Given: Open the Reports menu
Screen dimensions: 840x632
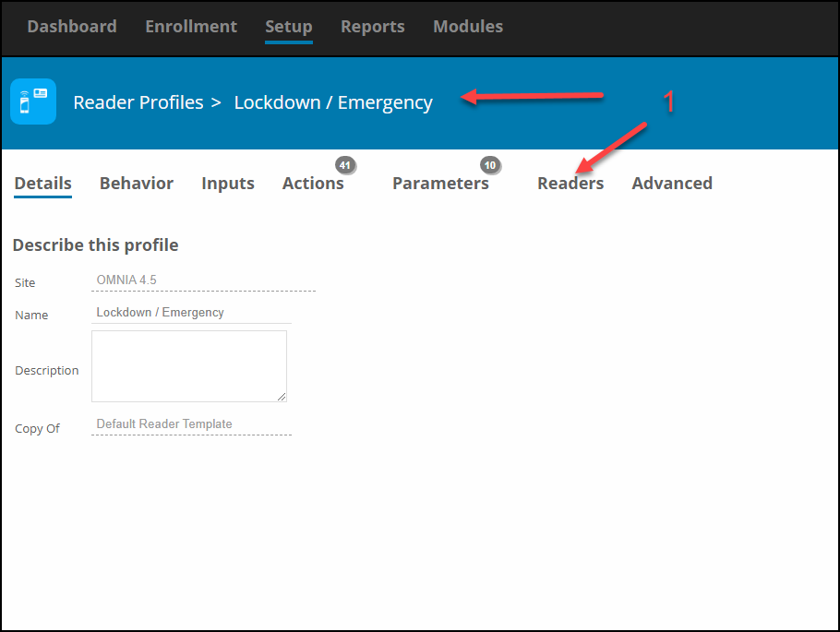Looking at the screenshot, I should [373, 27].
